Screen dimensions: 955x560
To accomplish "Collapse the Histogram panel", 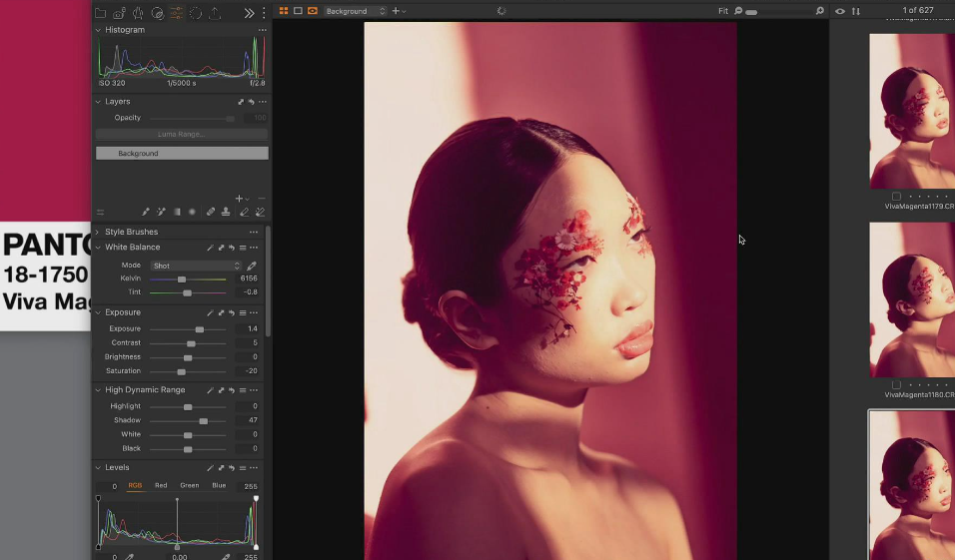I will pyautogui.click(x=98, y=30).
